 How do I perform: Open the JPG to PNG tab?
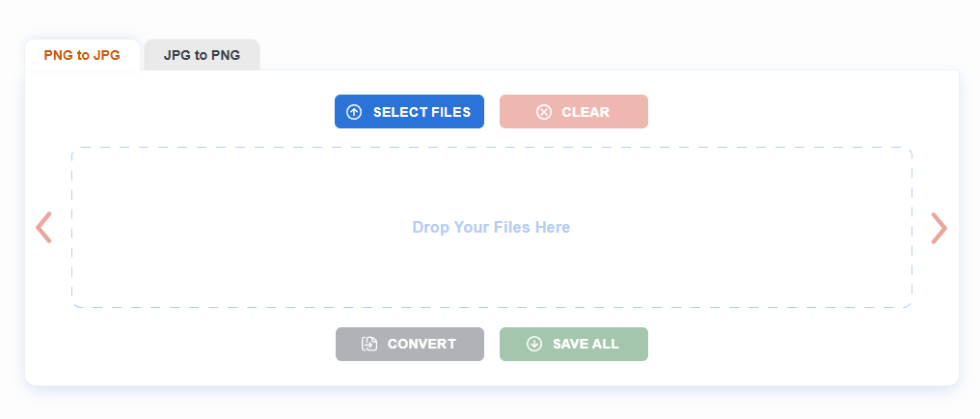pos(202,55)
